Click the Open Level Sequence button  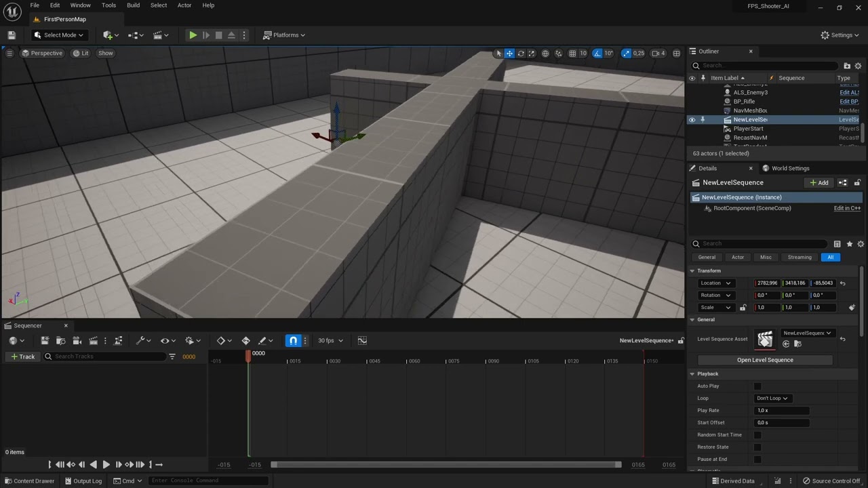(765, 360)
